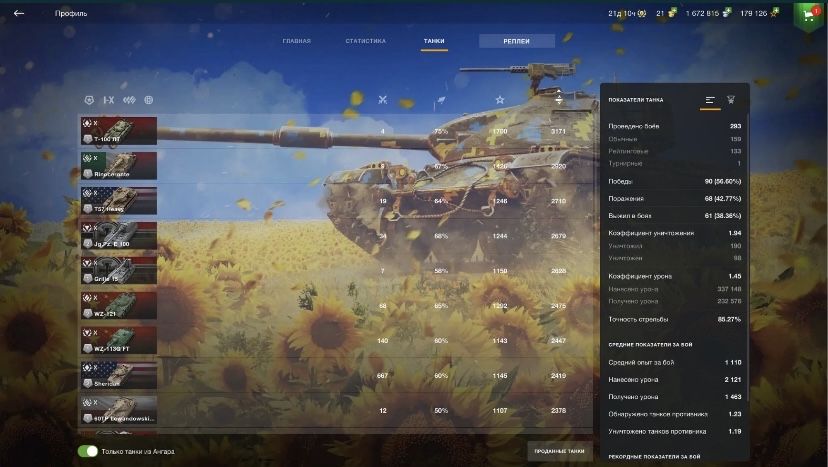The height and width of the screenshot is (467, 828).
Task: Filter tanks by nation icon
Action: pyautogui.click(x=89, y=100)
